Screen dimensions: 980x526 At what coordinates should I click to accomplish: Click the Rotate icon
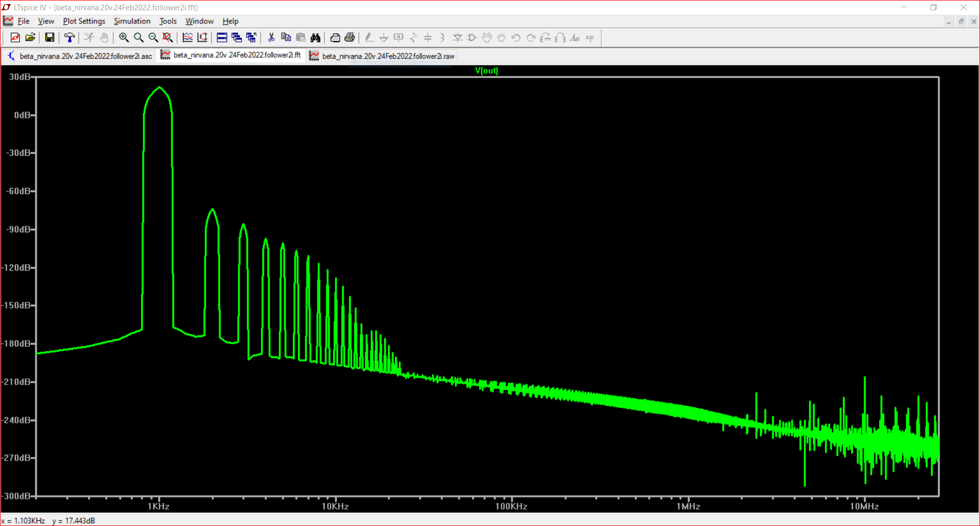click(x=546, y=37)
